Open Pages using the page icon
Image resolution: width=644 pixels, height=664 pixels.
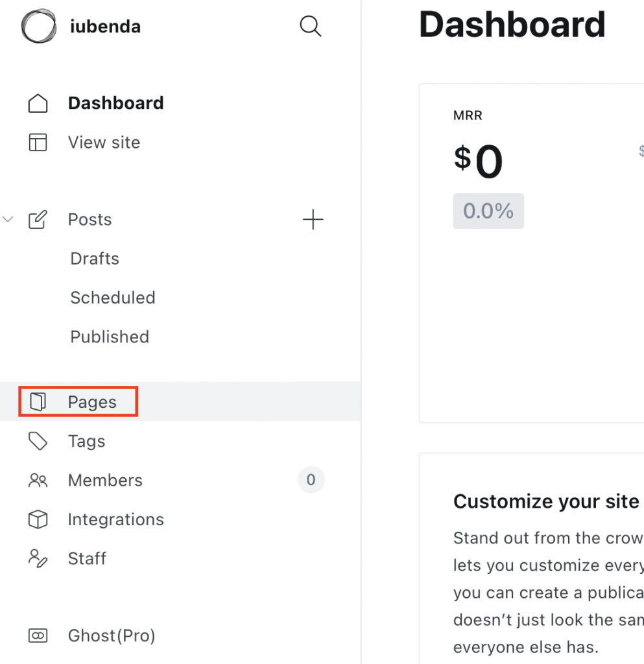(38, 401)
